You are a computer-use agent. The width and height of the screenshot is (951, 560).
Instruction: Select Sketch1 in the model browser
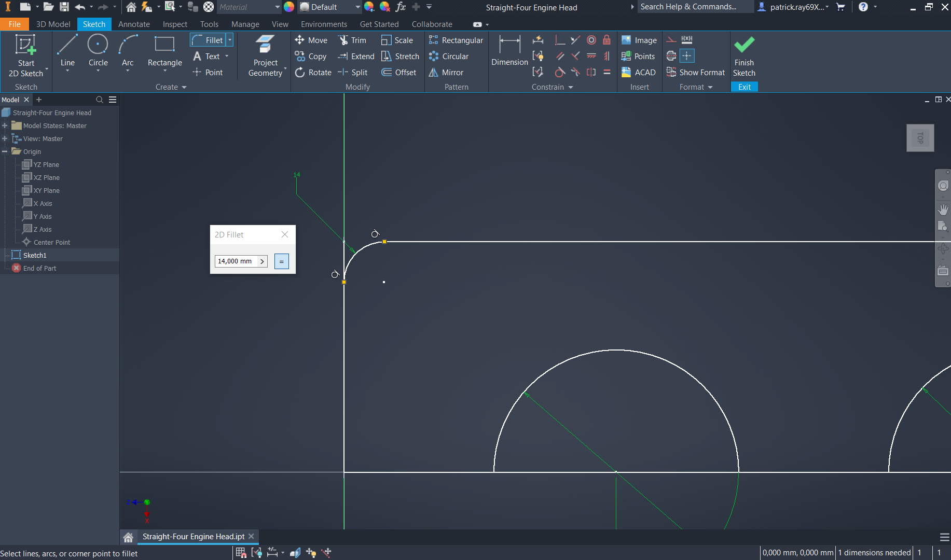pyautogui.click(x=35, y=255)
